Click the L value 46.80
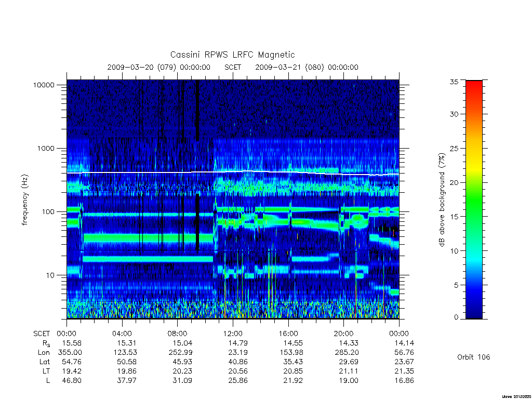 [72, 381]
